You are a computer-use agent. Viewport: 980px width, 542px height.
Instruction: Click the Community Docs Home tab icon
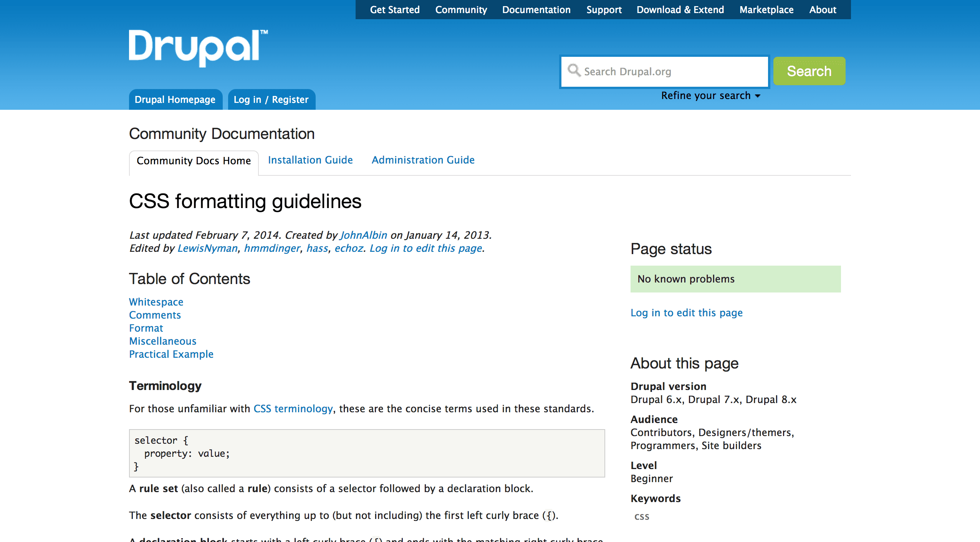193,161
